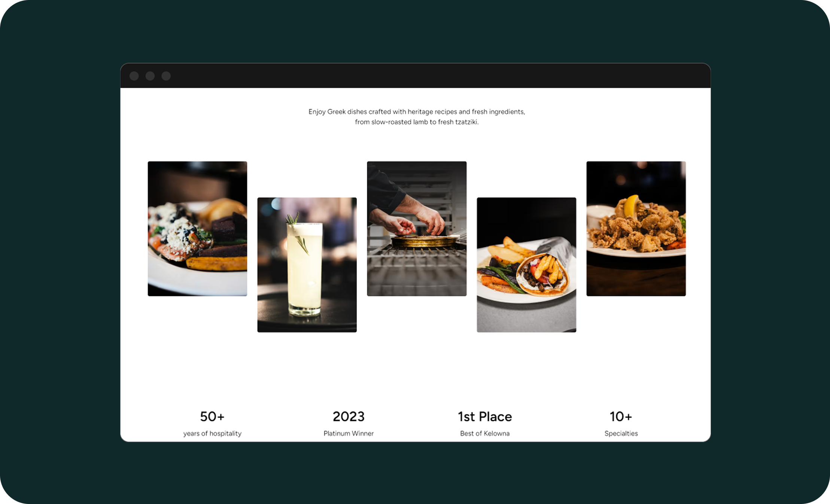Click the 'Platinum Winner' label
The width and height of the screenshot is (830, 504).
(x=349, y=433)
